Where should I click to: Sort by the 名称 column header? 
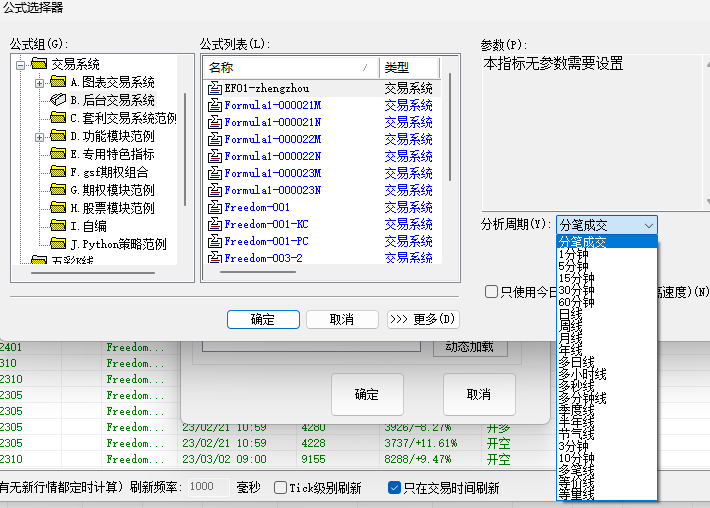click(x=280, y=67)
